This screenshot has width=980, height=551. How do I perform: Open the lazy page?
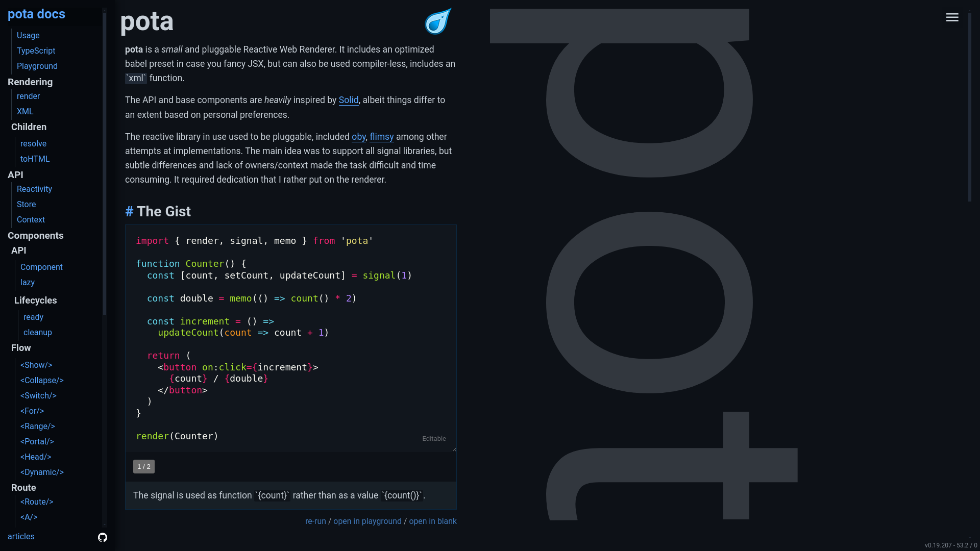pyautogui.click(x=28, y=282)
